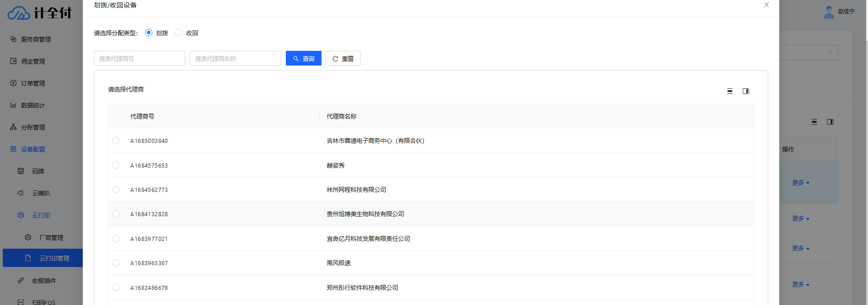Open dropdown behind dialog at top right
The image size is (868, 305).
pyautogui.click(x=809, y=52)
